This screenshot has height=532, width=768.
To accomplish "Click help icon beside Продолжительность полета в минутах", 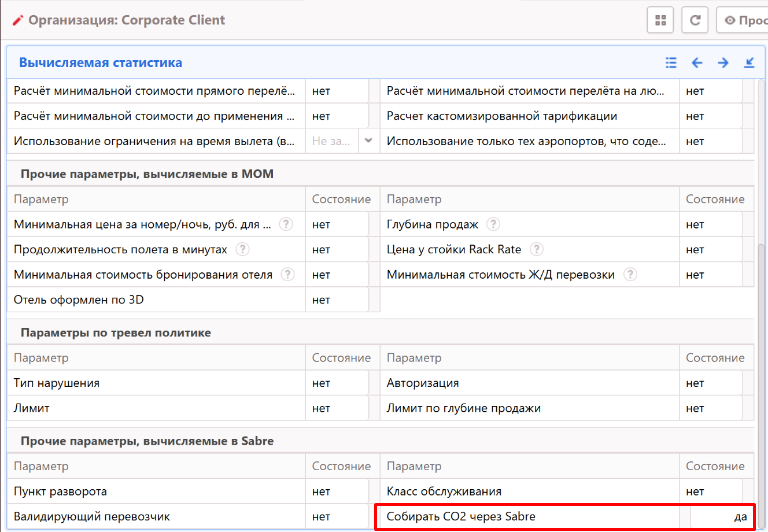I will coord(243,249).
